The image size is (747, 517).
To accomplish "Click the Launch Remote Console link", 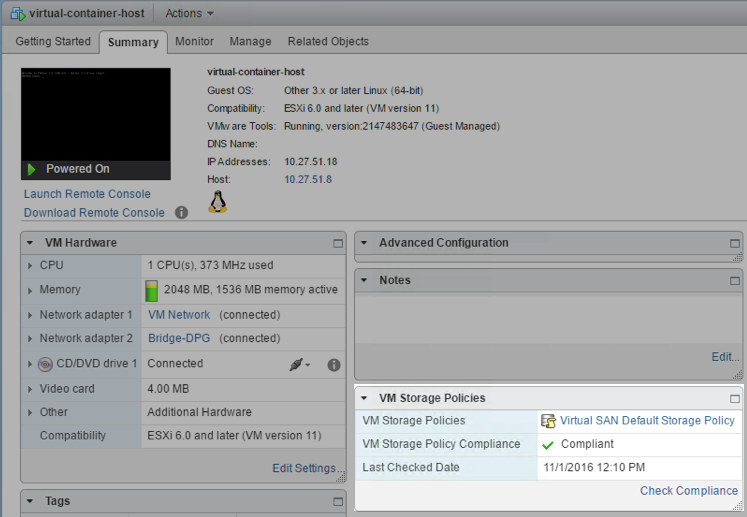I will 87,194.
